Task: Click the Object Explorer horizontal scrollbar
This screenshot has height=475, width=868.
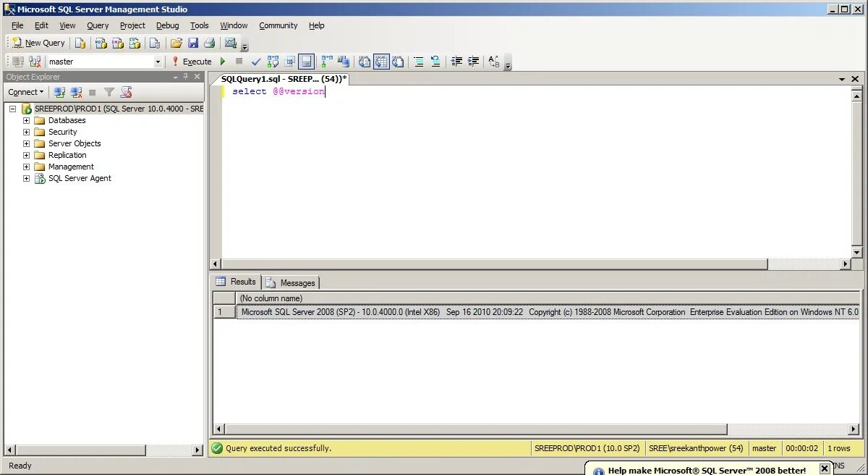Action: (x=103, y=450)
